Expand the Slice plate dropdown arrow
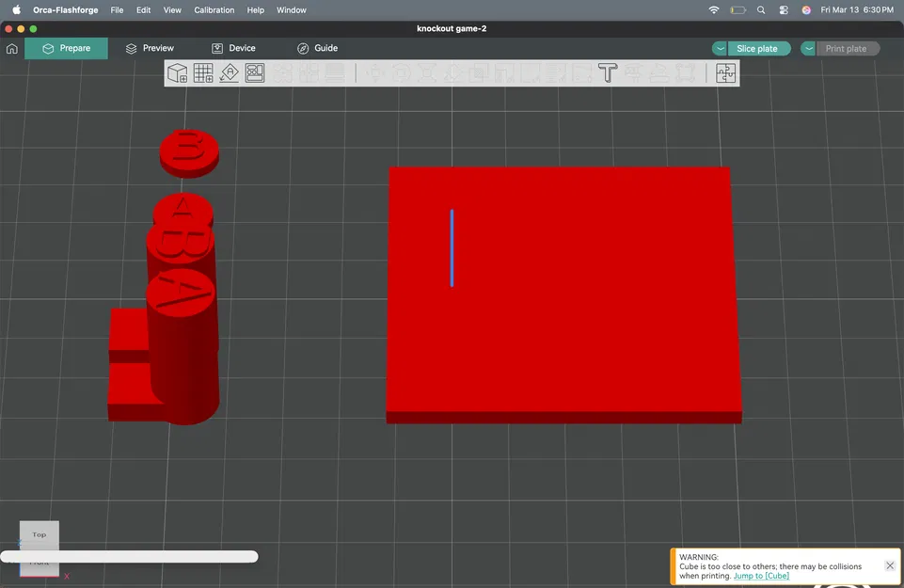904x588 pixels. 720,48
